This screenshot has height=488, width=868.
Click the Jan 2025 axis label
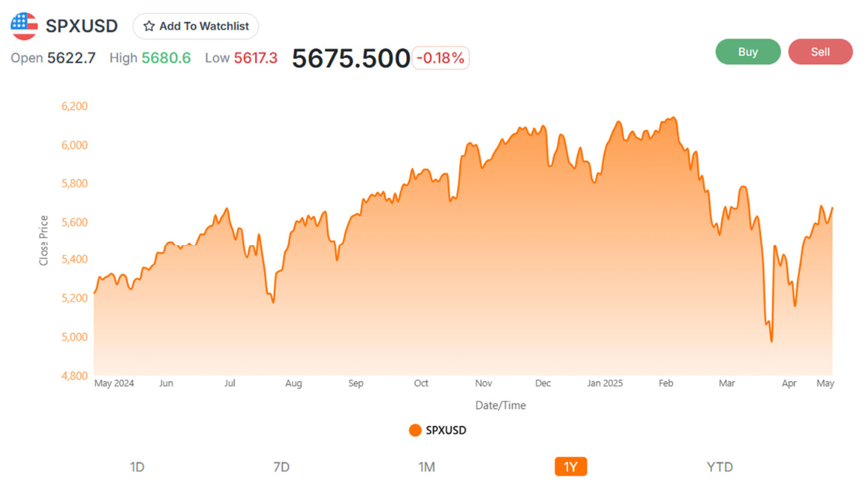tap(605, 383)
